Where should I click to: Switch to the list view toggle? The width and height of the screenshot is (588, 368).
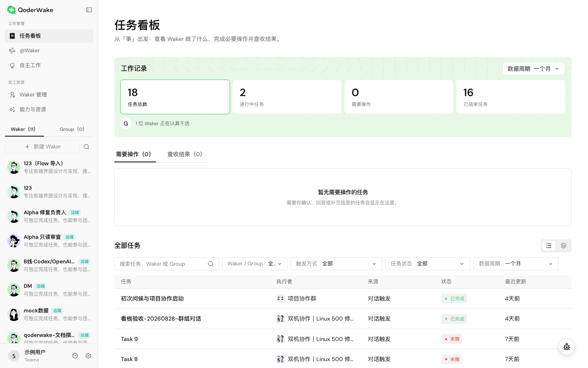point(549,246)
